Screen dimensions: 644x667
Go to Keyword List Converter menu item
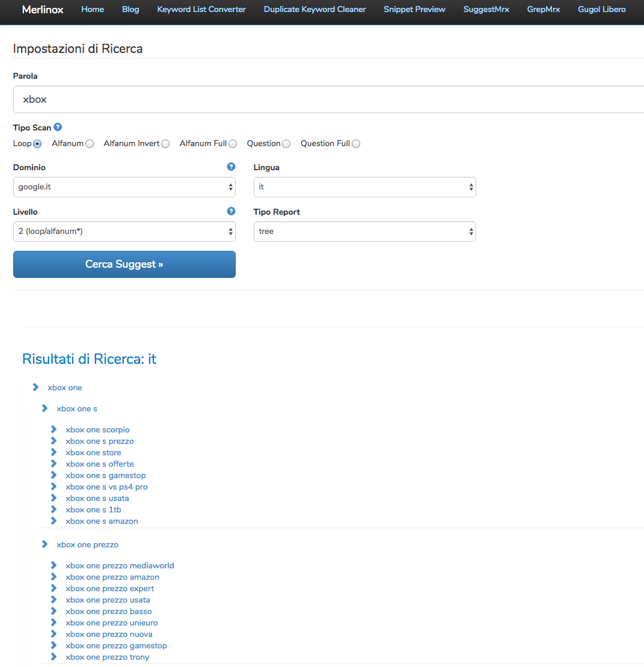(201, 10)
